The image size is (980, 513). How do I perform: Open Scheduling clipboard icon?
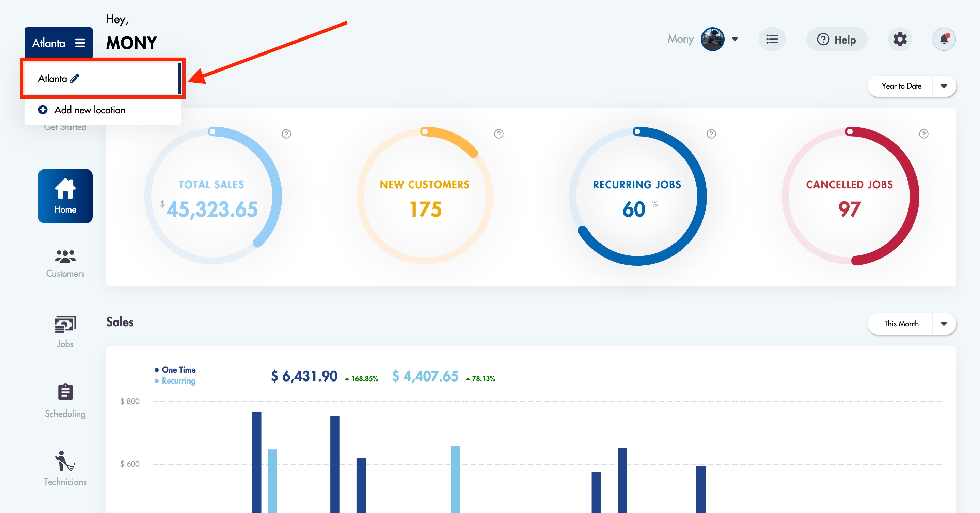pos(65,392)
